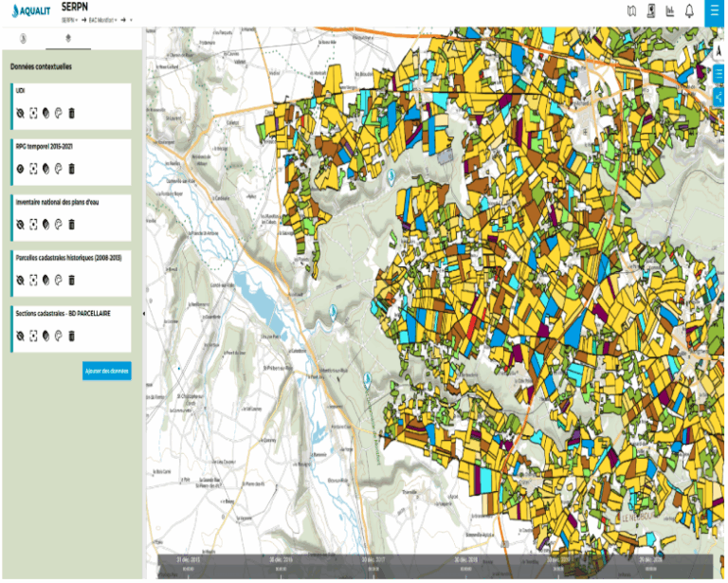
Task: Open the blue hamburger main menu
Action: tap(715, 11)
